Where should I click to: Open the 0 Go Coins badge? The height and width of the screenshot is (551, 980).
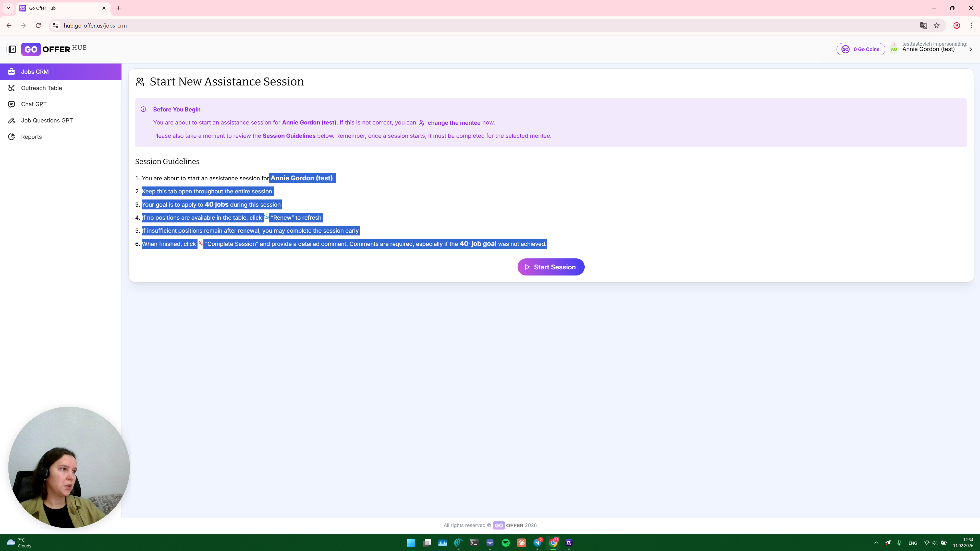point(860,49)
